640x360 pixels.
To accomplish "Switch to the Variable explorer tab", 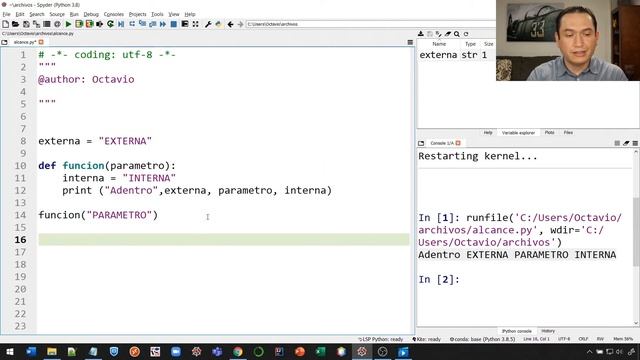I will click(x=518, y=133).
